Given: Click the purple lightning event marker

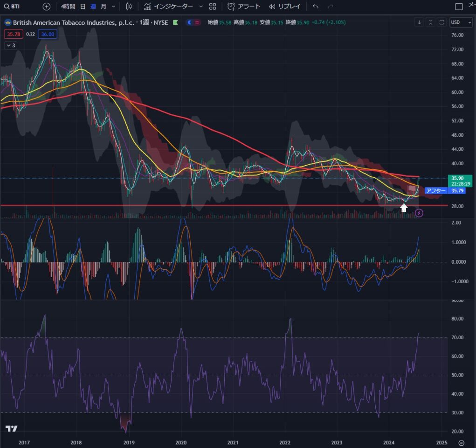Looking at the screenshot, I should pos(419,213).
